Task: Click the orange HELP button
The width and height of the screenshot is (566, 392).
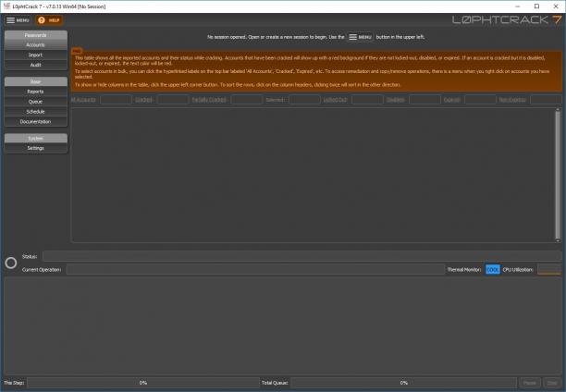Action: click(x=49, y=20)
